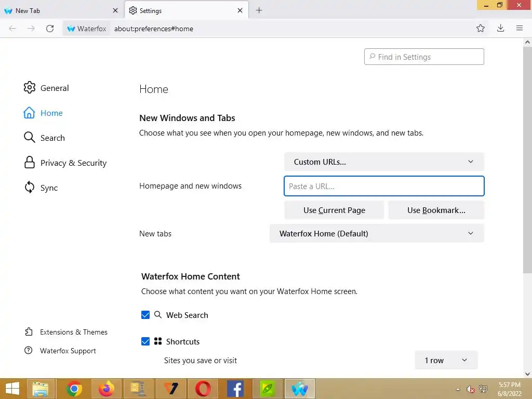532x399 pixels.
Task: Click the Find in Settings search box
Action: coord(424,57)
